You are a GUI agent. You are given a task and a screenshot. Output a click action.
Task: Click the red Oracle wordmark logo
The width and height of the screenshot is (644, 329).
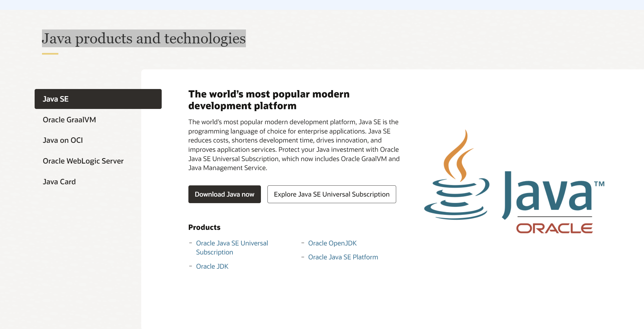pos(554,228)
